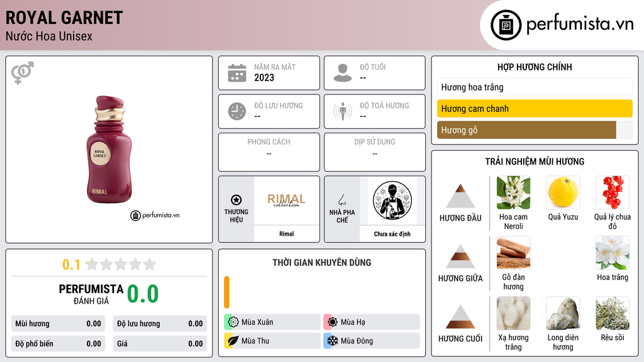This screenshot has height=362, width=644.
Task: Click the Mùi hương score row
Action: click(58, 324)
